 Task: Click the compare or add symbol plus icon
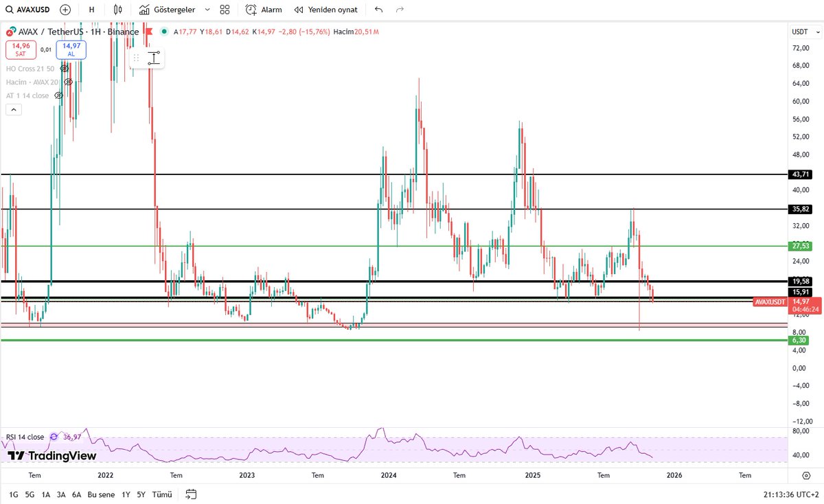pyautogui.click(x=65, y=10)
